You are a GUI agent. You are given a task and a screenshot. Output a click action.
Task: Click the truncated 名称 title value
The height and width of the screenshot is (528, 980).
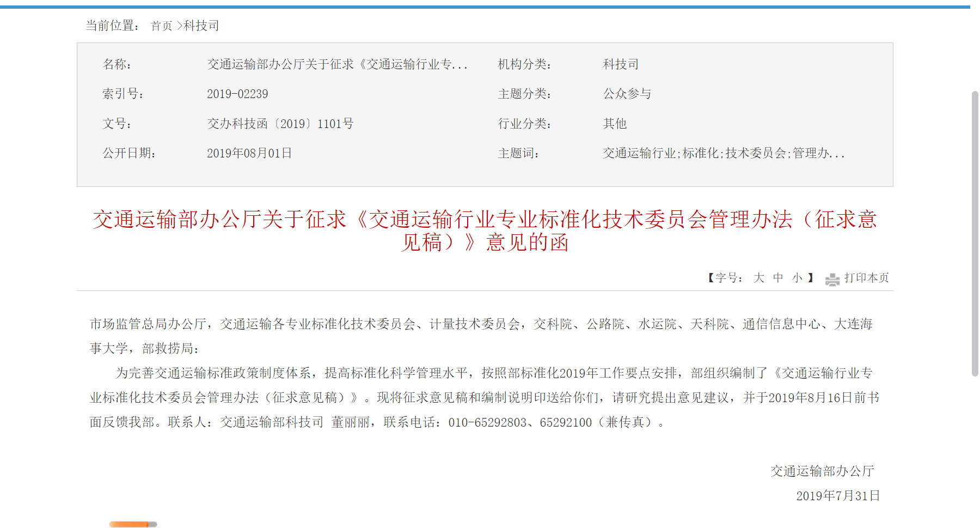pos(337,64)
